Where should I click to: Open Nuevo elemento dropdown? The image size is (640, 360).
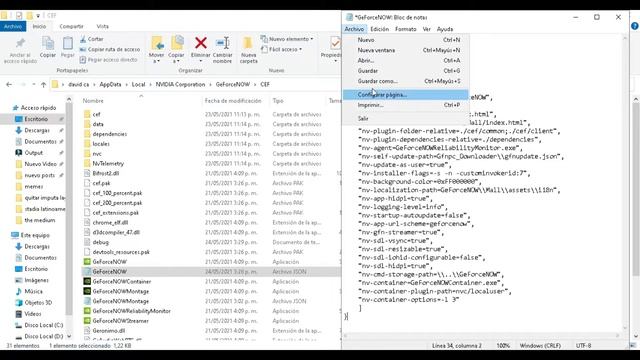coord(288,39)
